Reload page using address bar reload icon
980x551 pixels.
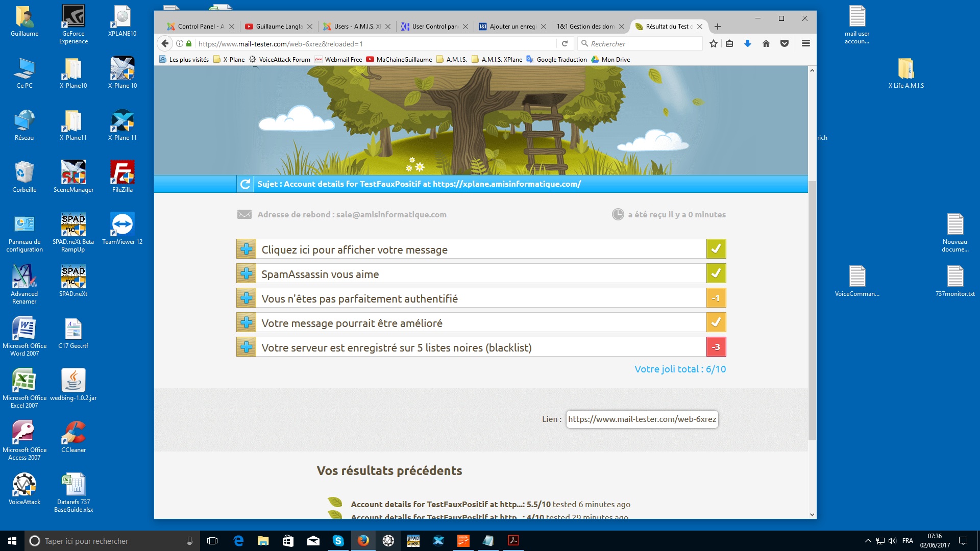pyautogui.click(x=565, y=44)
